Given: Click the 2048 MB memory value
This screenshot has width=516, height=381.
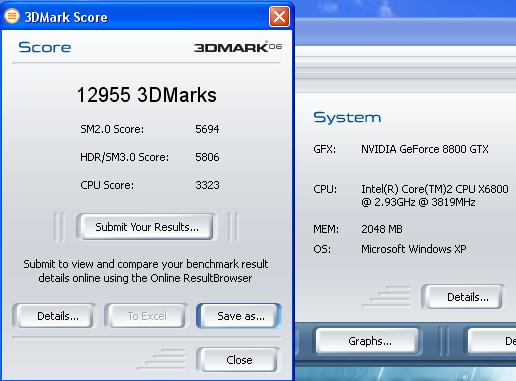Looking at the screenshot, I should click(382, 229).
